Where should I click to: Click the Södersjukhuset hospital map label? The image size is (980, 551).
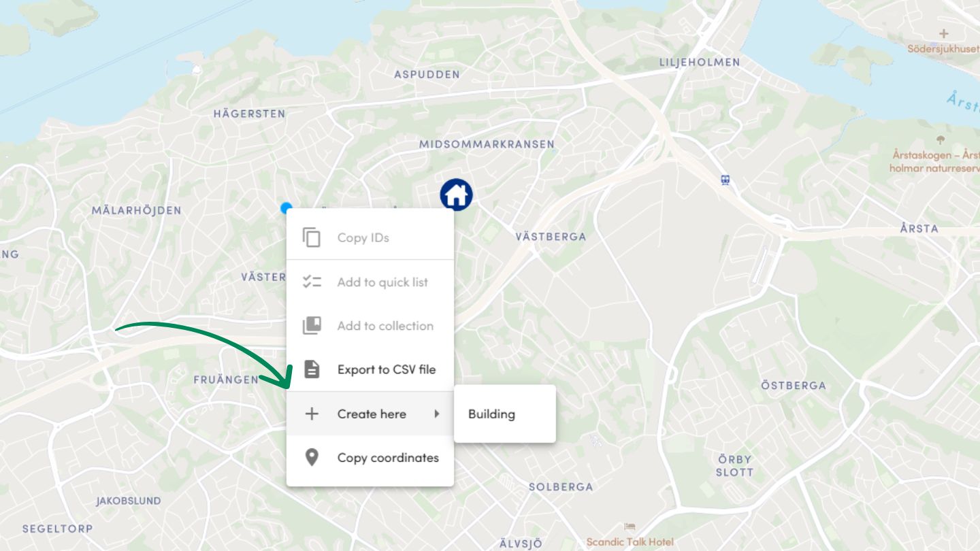943,49
